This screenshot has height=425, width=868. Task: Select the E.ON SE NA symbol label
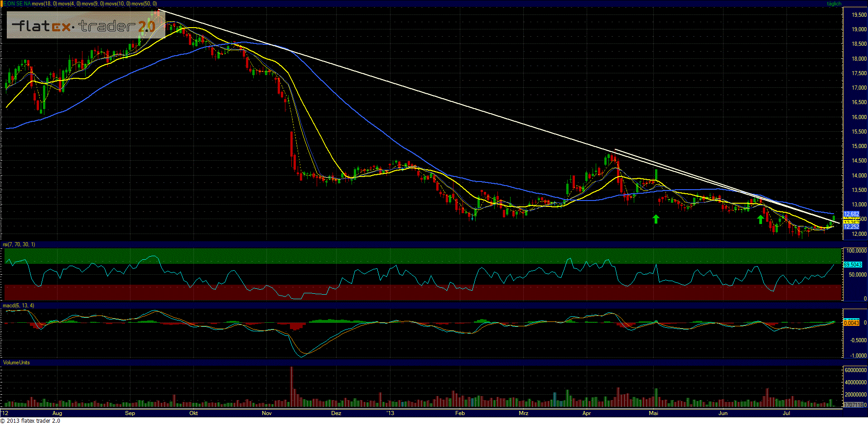(x=17, y=4)
